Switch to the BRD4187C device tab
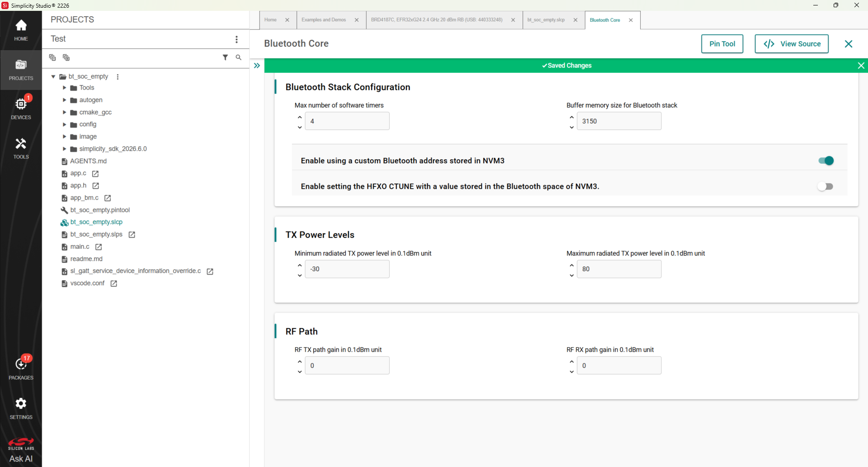The height and width of the screenshot is (467, 868). pos(437,20)
